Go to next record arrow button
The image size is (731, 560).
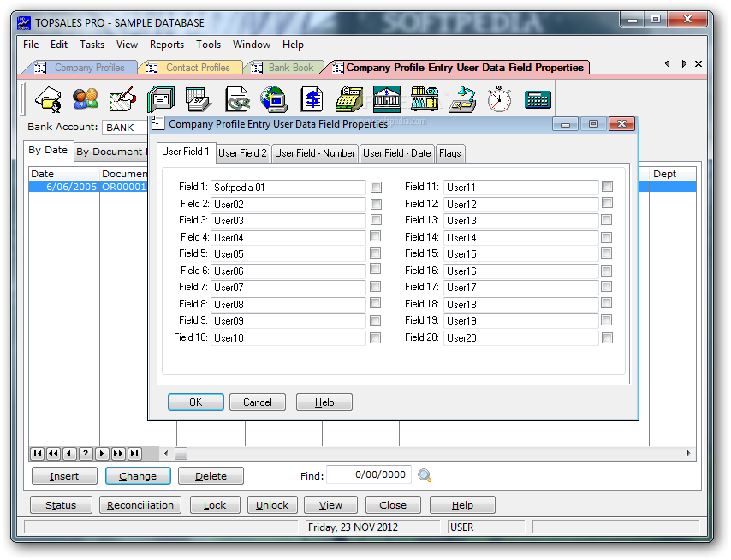(x=102, y=453)
